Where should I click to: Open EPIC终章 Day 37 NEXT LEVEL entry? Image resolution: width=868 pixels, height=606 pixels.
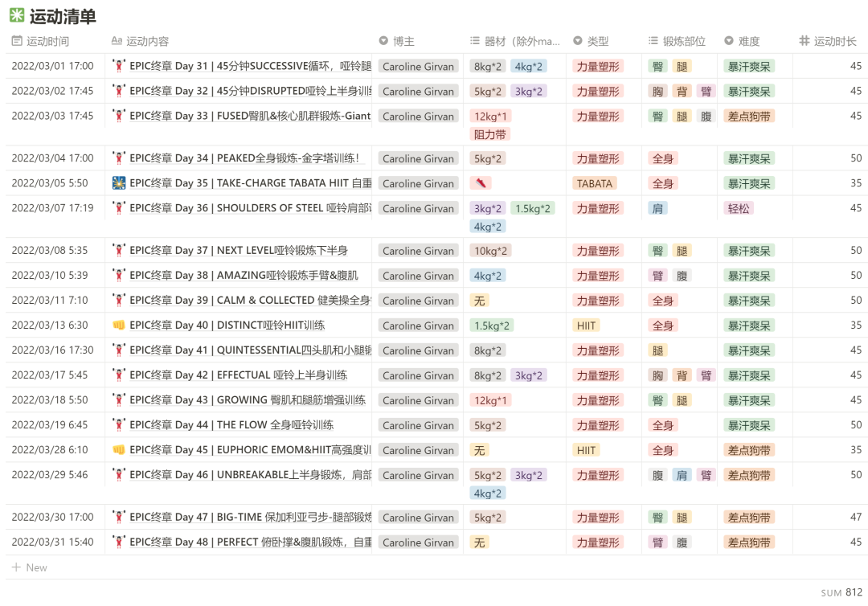(239, 251)
